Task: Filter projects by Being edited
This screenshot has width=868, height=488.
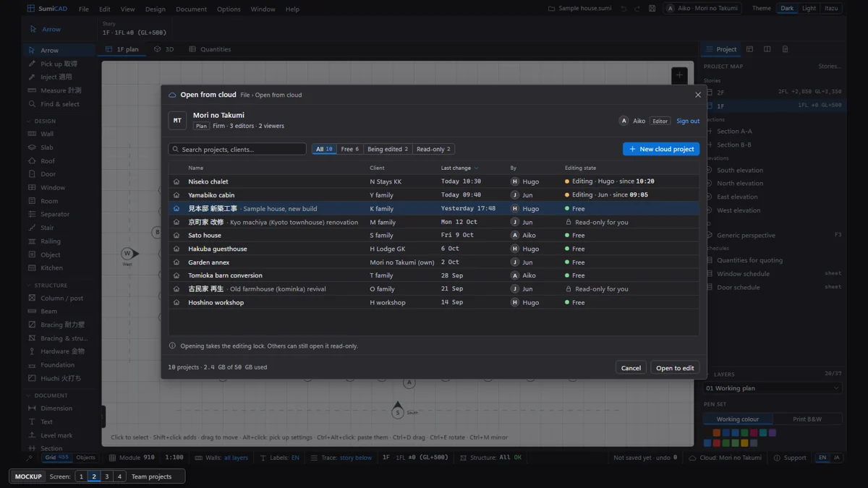Action: pos(388,149)
